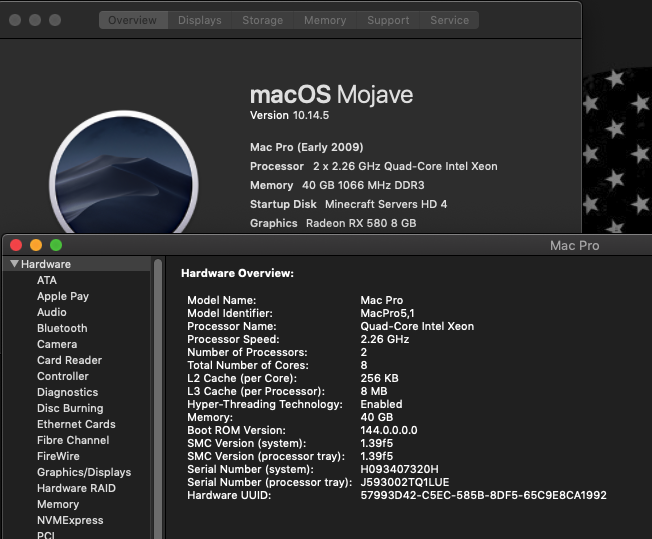Open the Service tab
The height and width of the screenshot is (539, 652).
coord(449,20)
